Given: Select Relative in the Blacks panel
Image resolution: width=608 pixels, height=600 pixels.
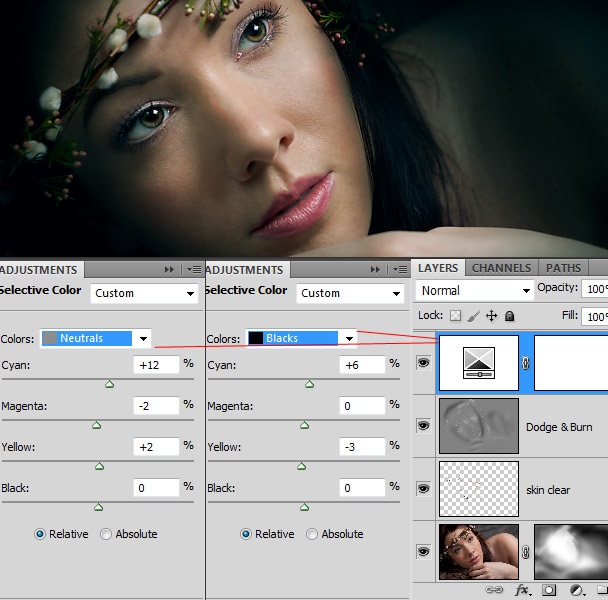Looking at the screenshot, I should click(x=246, y=534).
